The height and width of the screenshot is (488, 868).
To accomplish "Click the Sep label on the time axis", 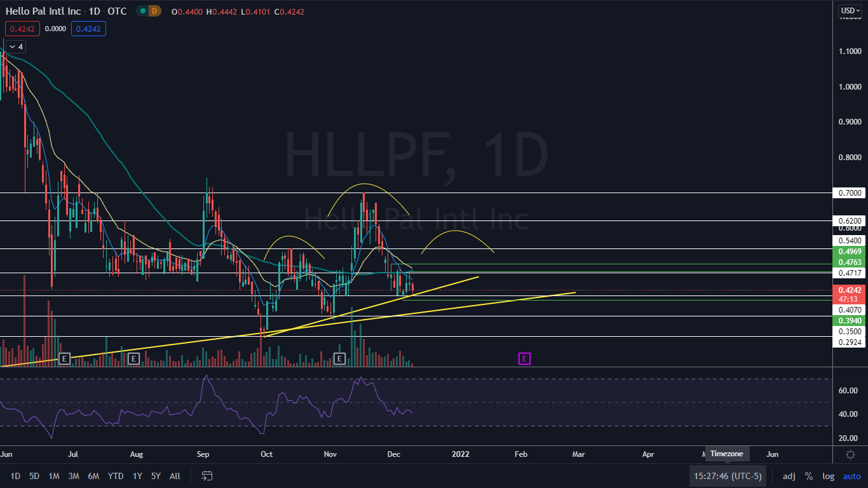I will click(203, 454).
